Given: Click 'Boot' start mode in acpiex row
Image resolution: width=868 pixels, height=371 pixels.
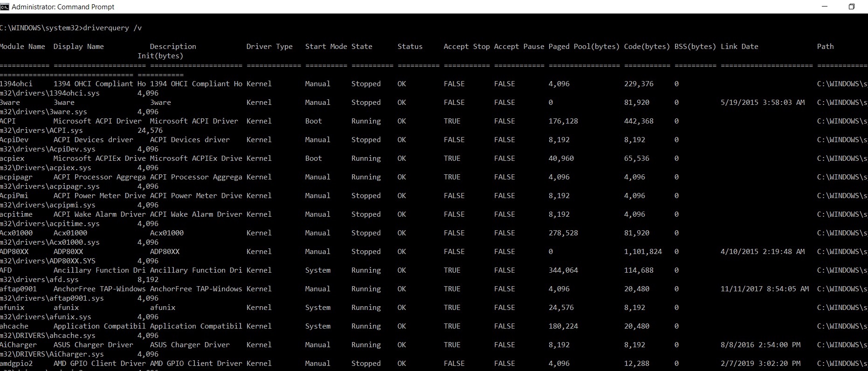Looking at the screenshot, I should coord(313,158).
